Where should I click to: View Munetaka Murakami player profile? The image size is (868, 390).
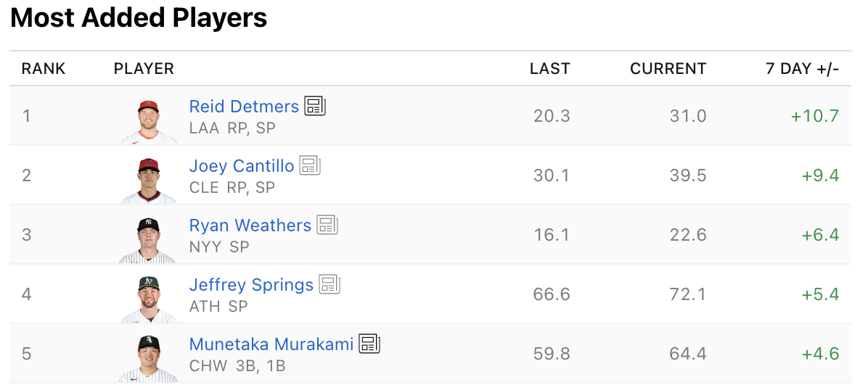(271, 344)
